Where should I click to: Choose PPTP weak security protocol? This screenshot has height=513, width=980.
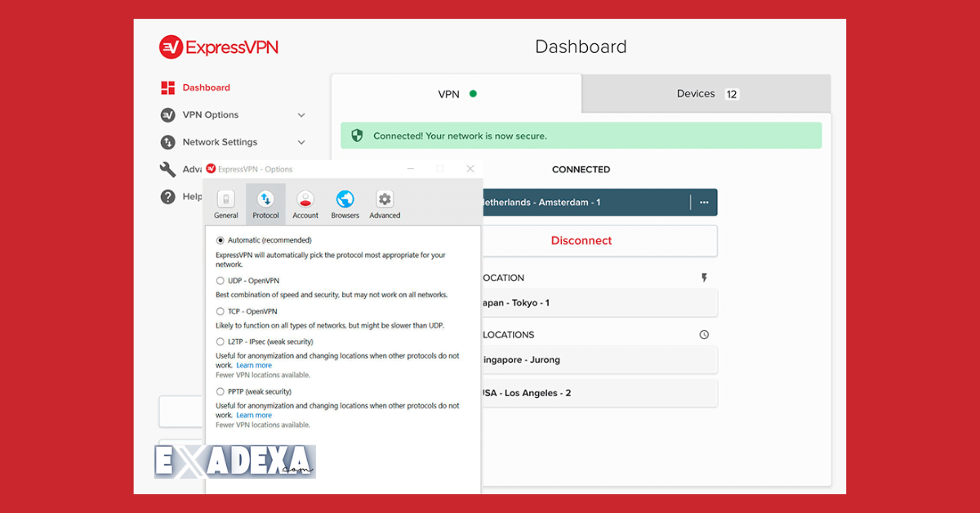click(220, 391)
